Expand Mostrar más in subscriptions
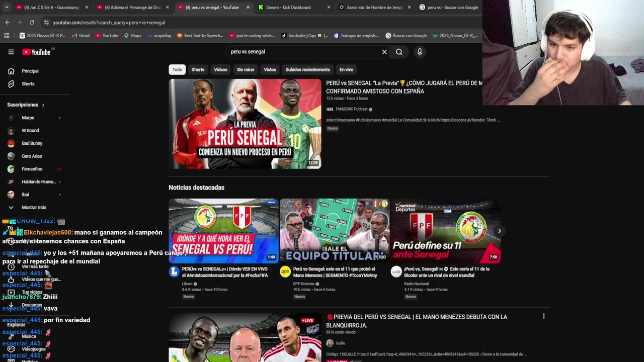Image resolution: width=644 pixels, height=362 pixels. coord(33,207)
